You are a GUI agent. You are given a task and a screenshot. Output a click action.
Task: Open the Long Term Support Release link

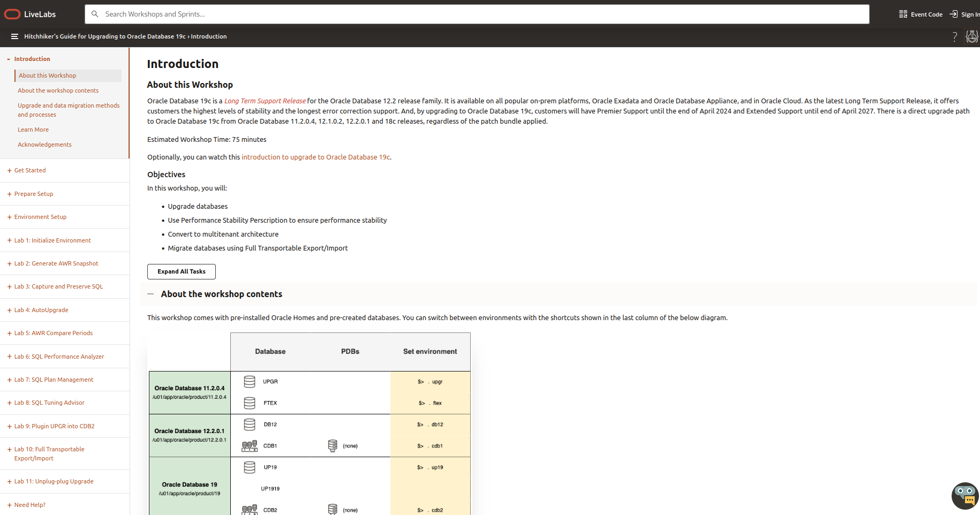pyautogui.click(x=265, y=101)
